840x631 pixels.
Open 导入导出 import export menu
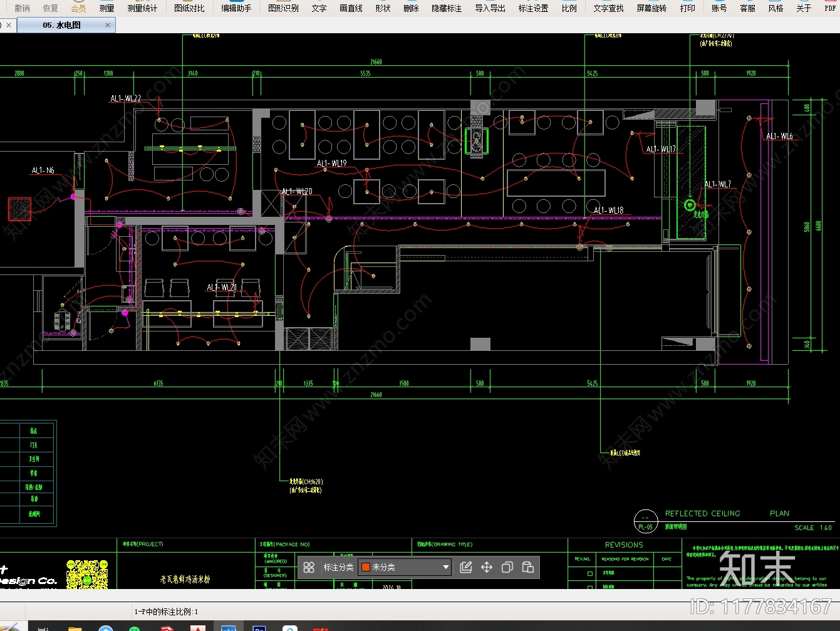pyautogui.click(x=490, y=8)
